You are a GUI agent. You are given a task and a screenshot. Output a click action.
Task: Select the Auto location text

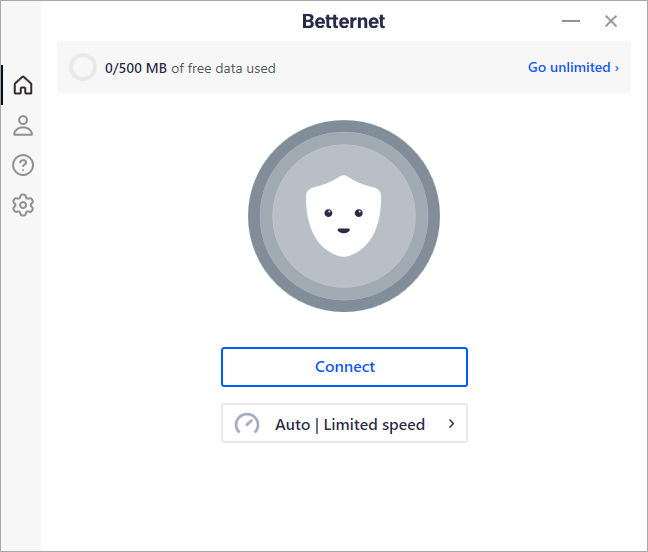292,424
